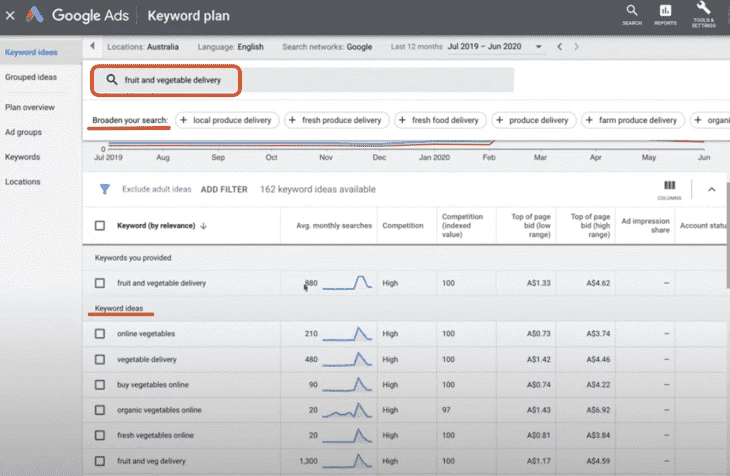Click '162 keyword ideas available' text

coord(318,189)
